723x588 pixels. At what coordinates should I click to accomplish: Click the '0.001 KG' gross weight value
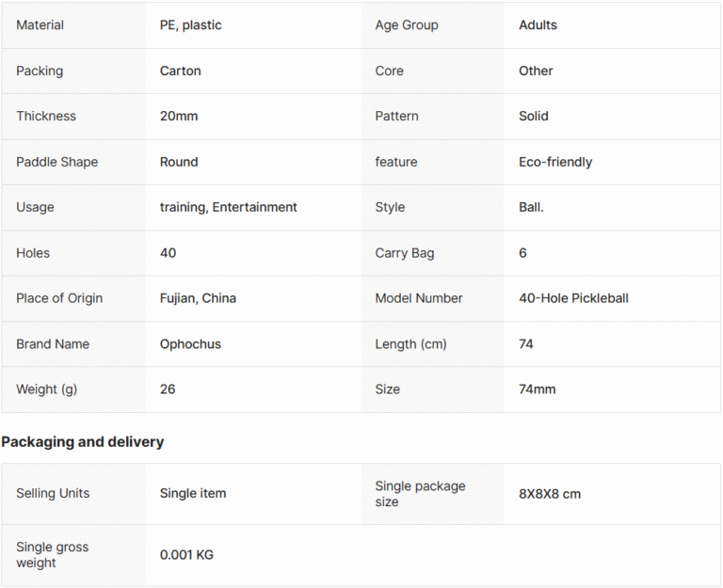[x=186, y=555]
